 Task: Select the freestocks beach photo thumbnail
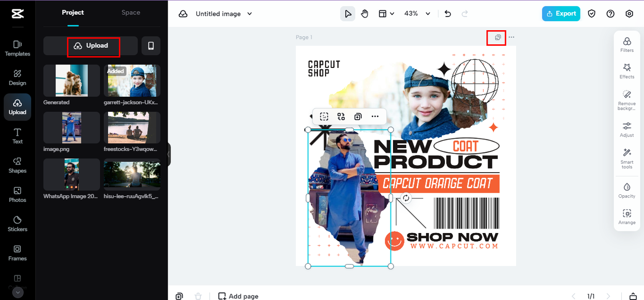coord(132,128)
